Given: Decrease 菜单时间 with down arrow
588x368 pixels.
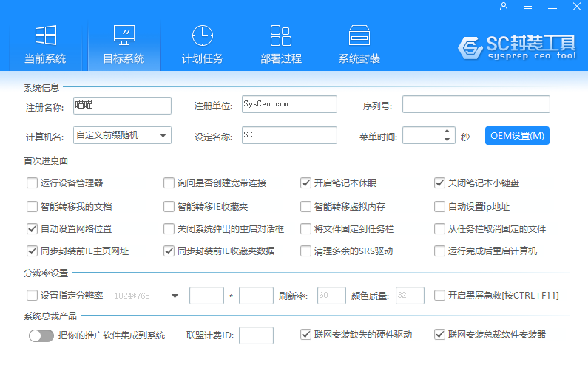Looking at the screenshot, I should [447, 139].
